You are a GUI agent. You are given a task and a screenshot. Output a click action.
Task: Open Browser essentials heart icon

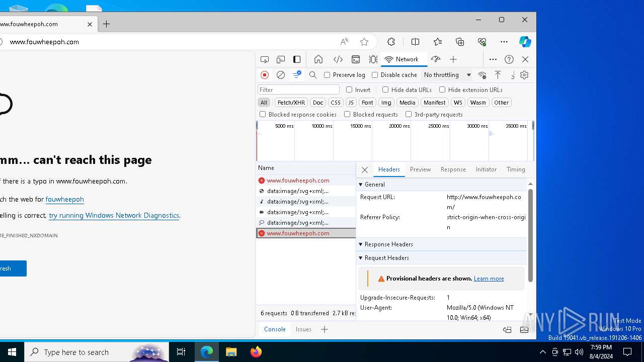click(482, 42)
